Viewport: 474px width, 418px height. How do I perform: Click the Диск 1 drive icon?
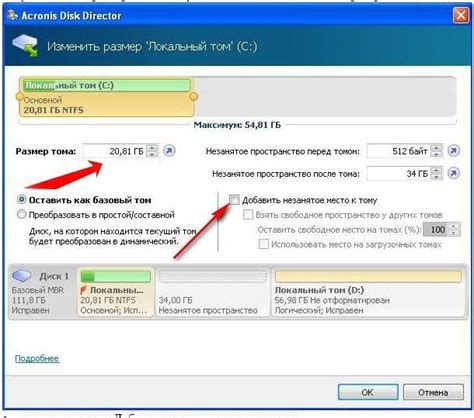click(22, 276)
